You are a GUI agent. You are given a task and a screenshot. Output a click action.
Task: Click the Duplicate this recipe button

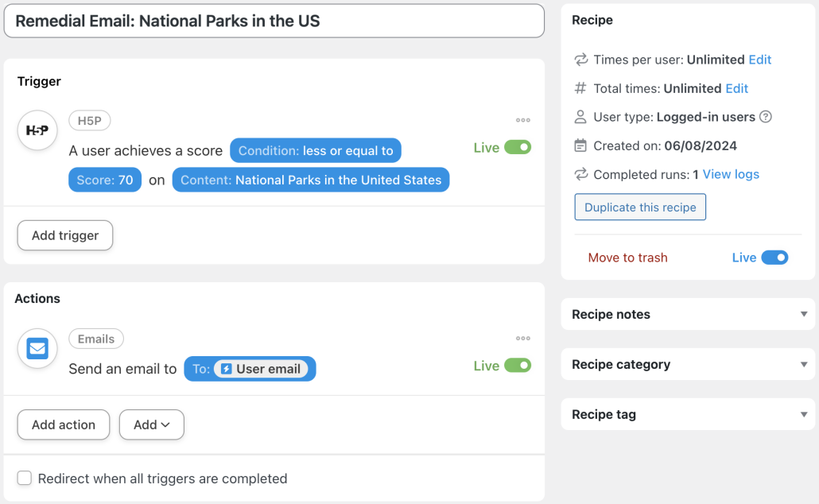(x=640, y=207)
